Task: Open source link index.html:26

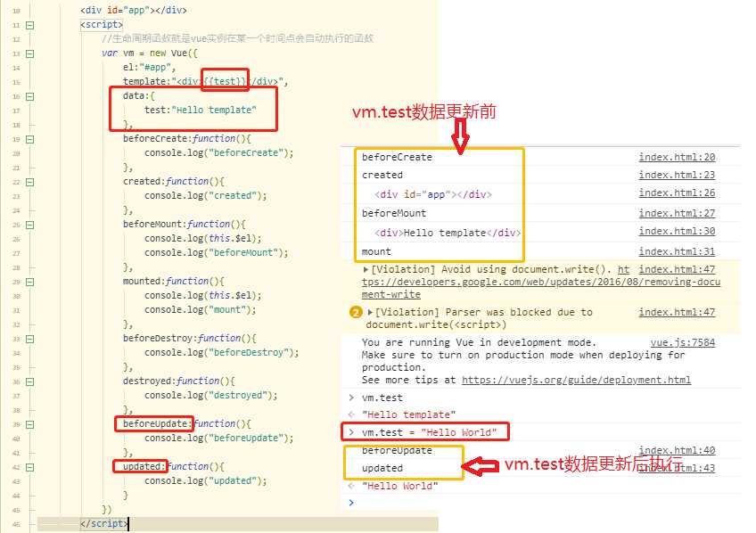Action: point(677,193)
